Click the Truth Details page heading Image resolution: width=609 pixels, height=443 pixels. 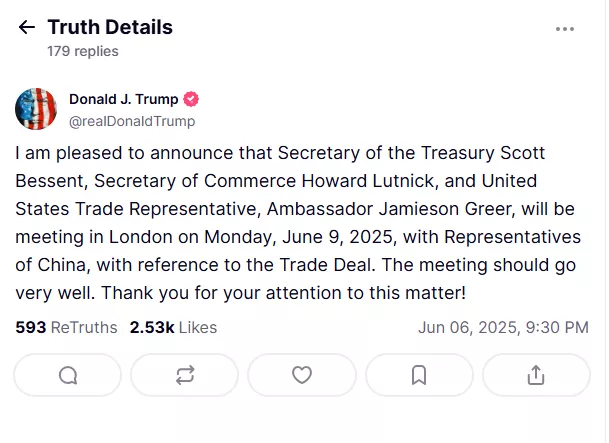pyautogui.click(x=110, y=27)
